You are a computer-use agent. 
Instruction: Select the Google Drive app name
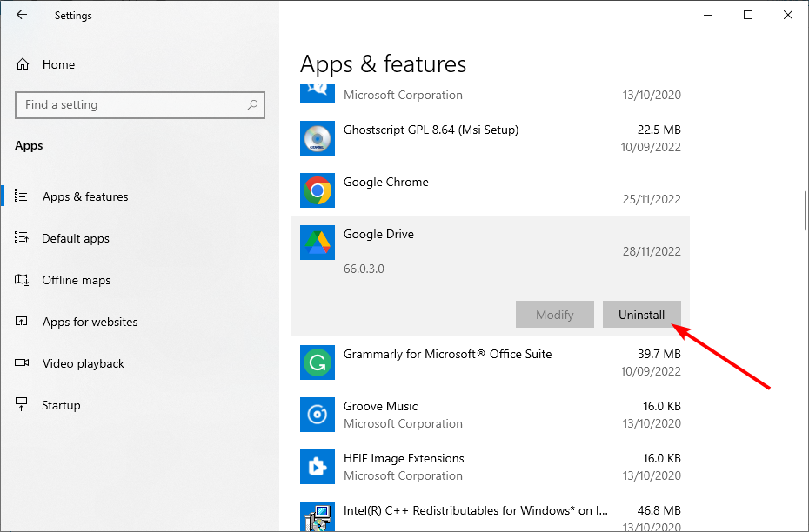(378, 234)
